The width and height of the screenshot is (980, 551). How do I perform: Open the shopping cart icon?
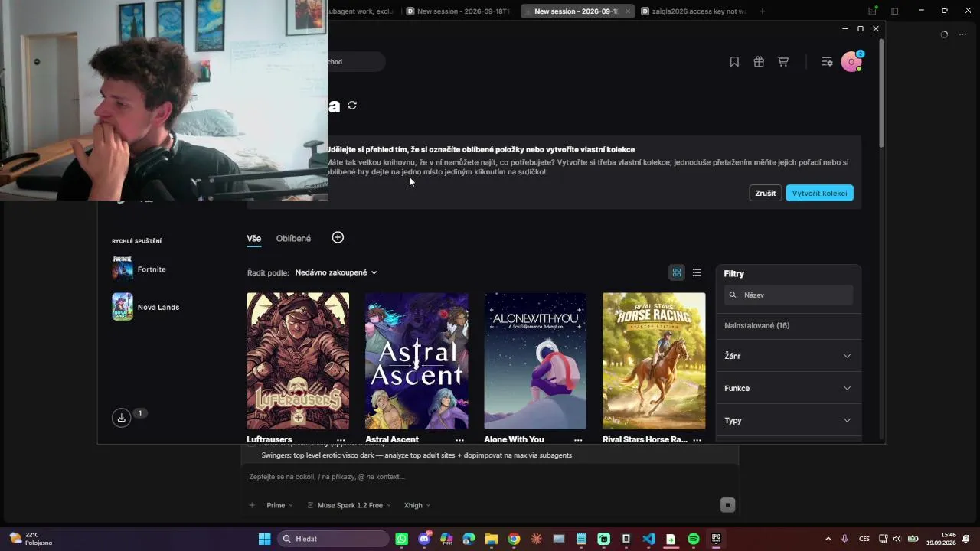coord(783,62)
